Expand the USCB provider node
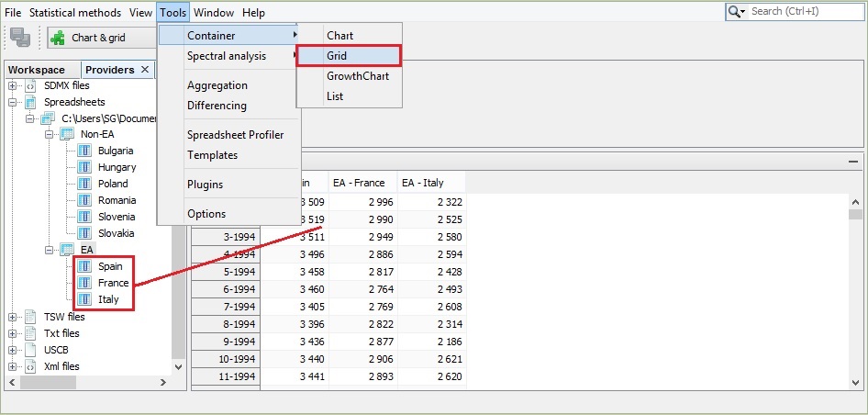 click(x=14, y=350)
